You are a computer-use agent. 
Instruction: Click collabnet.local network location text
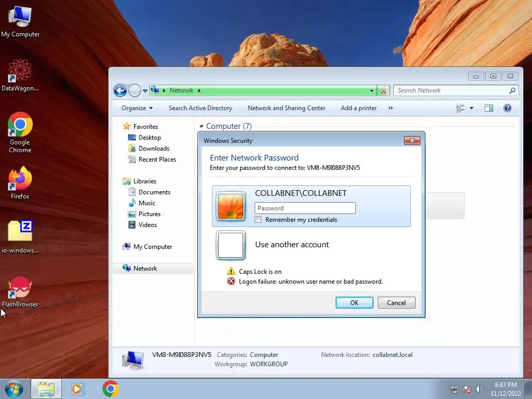pyautogui.click(x=393, y=355)
